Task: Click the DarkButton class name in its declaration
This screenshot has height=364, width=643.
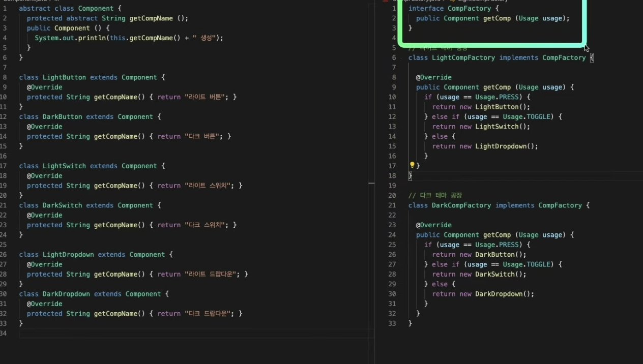Action: [x=62, y=116]
